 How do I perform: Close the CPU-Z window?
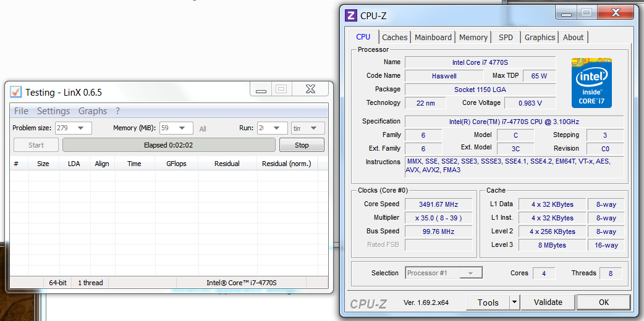click(x=615, y=13)
